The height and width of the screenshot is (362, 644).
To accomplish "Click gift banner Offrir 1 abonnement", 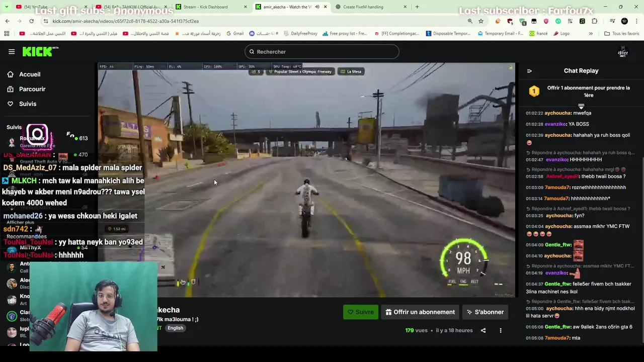I will (581, 91).
